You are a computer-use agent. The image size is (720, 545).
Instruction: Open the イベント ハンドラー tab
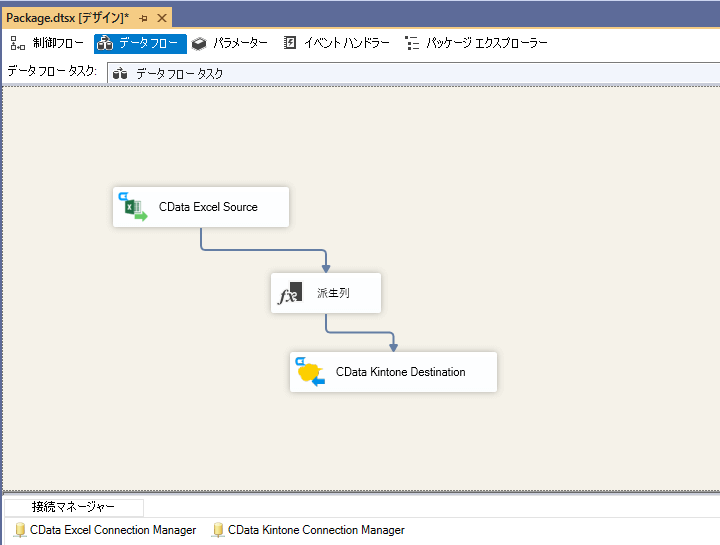coord(337,44)
